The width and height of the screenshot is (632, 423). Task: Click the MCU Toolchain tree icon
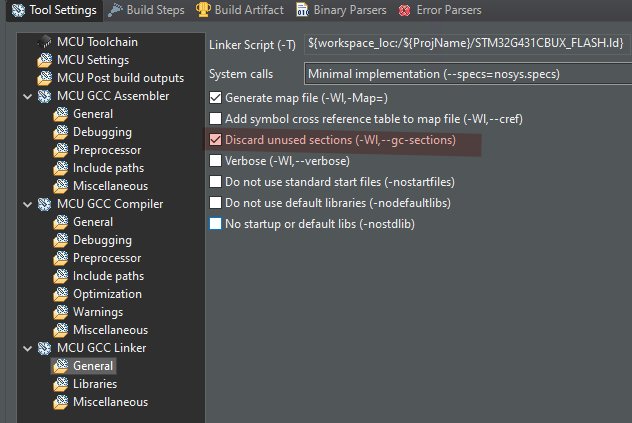tap(43, 42)
